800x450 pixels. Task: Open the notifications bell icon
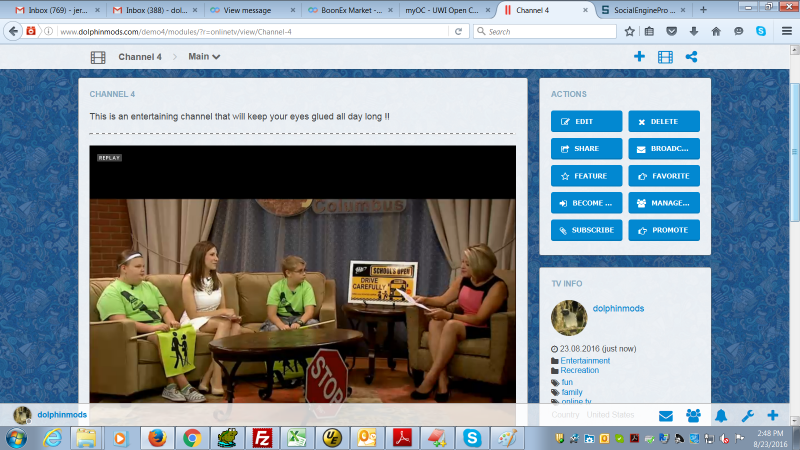(721, 416)
